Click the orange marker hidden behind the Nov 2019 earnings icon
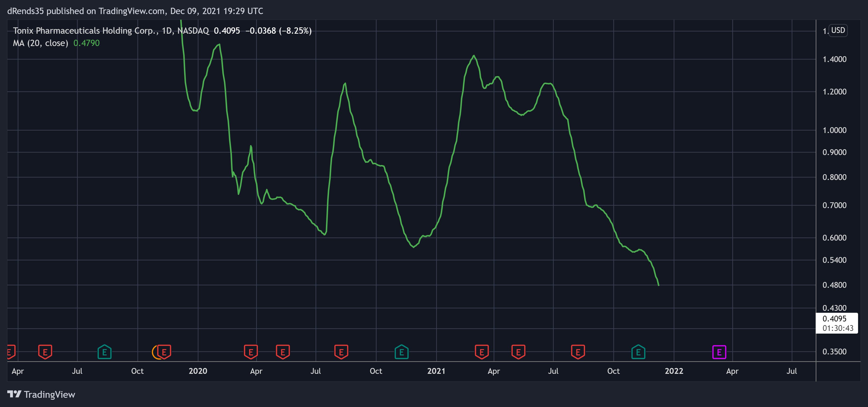868x407 pixels. click(154, 352)
